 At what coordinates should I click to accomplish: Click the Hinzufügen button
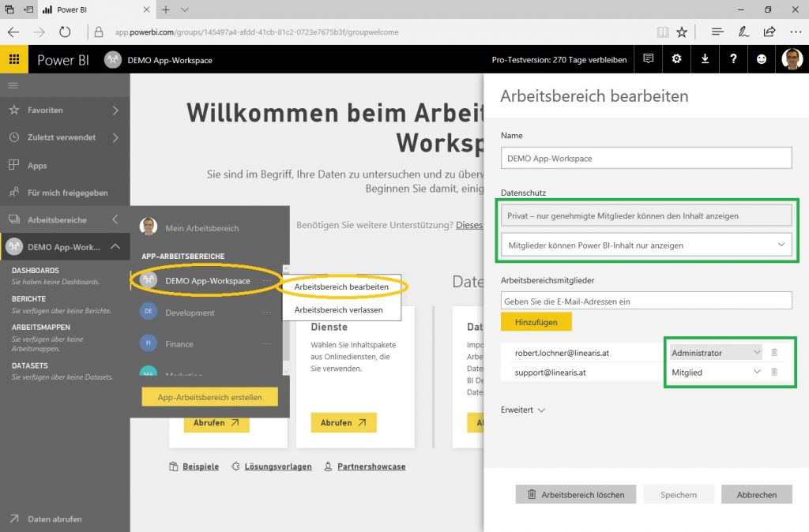[534, 322]
